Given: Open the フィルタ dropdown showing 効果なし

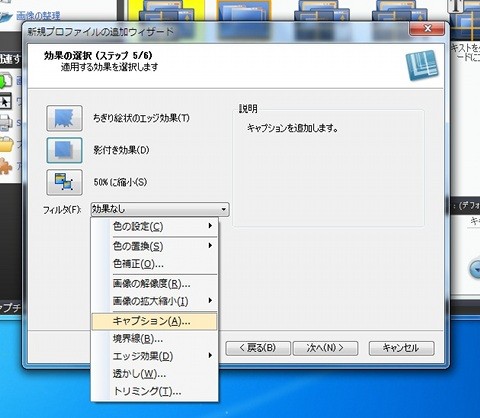Looking at the screenshot, I should tap(160, 209).
